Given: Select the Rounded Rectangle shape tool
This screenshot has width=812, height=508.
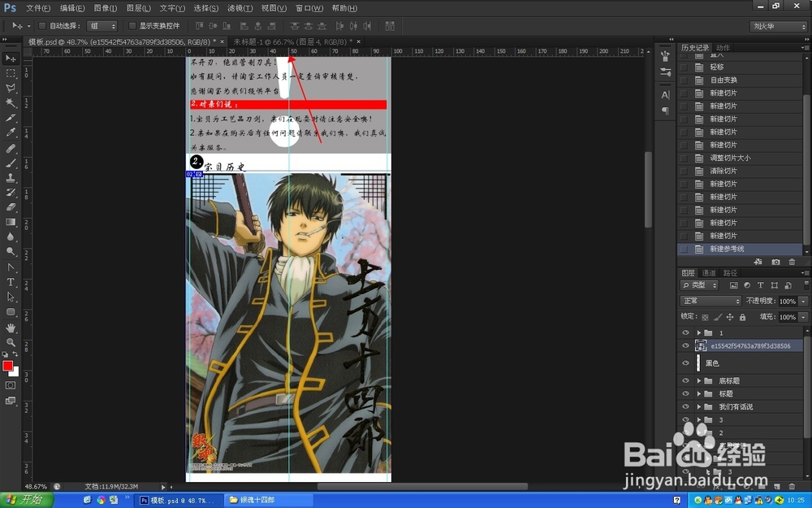Looking at the screenshot, I should point(11,312).
